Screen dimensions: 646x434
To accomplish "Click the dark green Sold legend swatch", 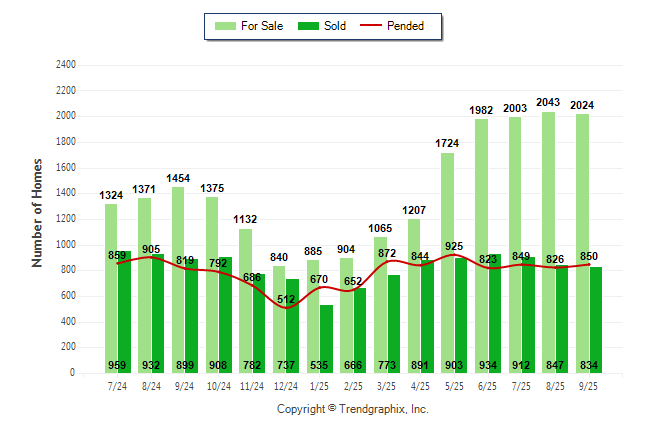I will tap(306, 26).
